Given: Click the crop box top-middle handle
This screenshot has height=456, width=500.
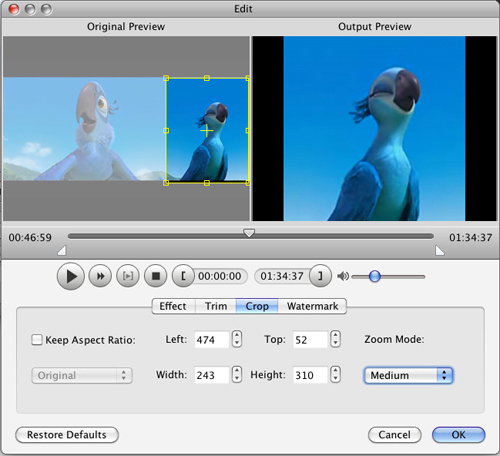Looking at the screenshot, I should [x=207, y=78].
